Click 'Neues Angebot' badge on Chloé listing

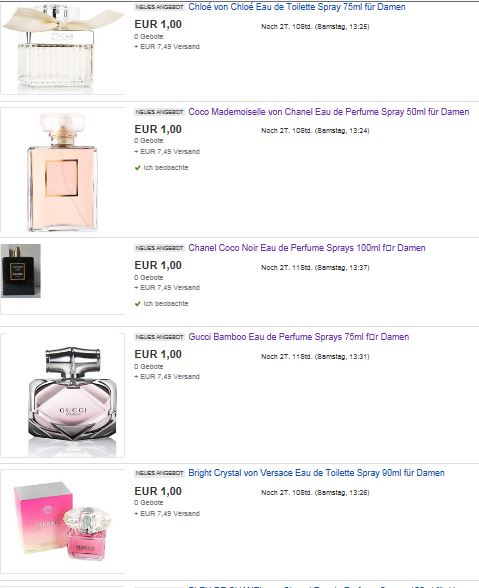pyautogui.click(x=159, y=7)
